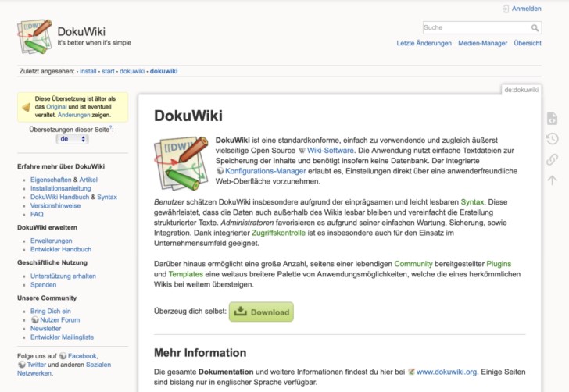Click the search magnifier icon
This screenshot has width=569, height=392.
(535, 27)
